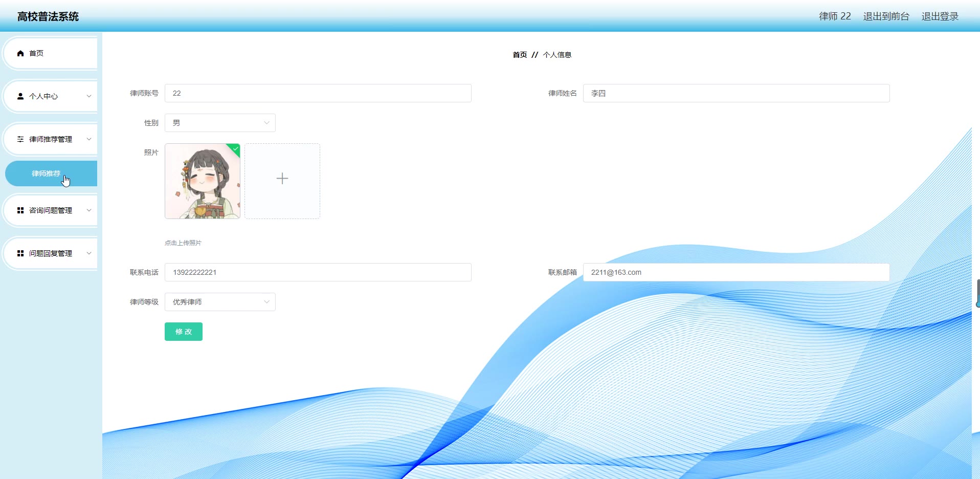The image size is (980, 479).
Task: Click the 修改 submit button
Action: [184, 332]
